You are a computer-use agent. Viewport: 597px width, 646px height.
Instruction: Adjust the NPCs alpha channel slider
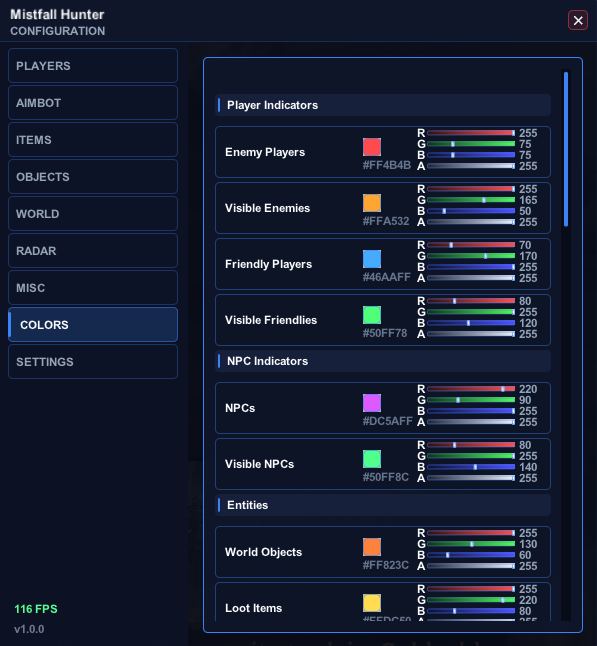(x=471, y=422)
